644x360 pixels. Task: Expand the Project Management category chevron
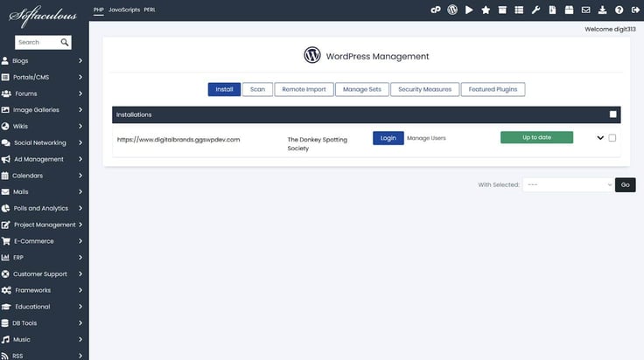80,225
